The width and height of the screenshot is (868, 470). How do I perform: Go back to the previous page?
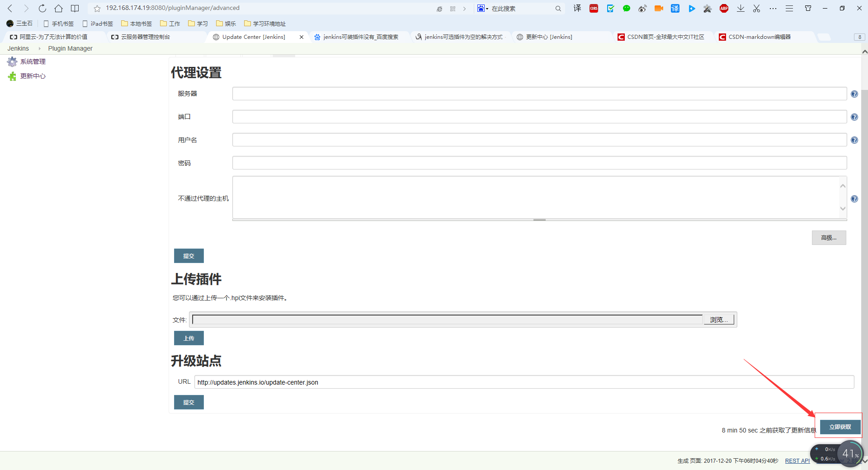(10, 8)
